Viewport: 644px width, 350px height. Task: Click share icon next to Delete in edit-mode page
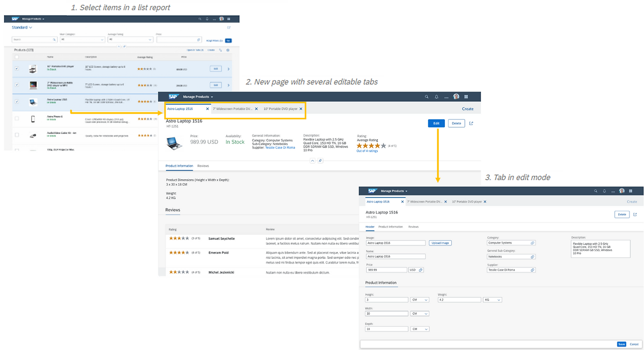click(635, 215)
